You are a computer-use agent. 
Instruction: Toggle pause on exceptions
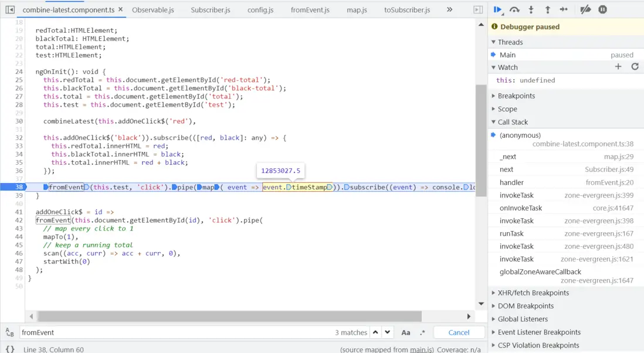(x=602, y=9)
